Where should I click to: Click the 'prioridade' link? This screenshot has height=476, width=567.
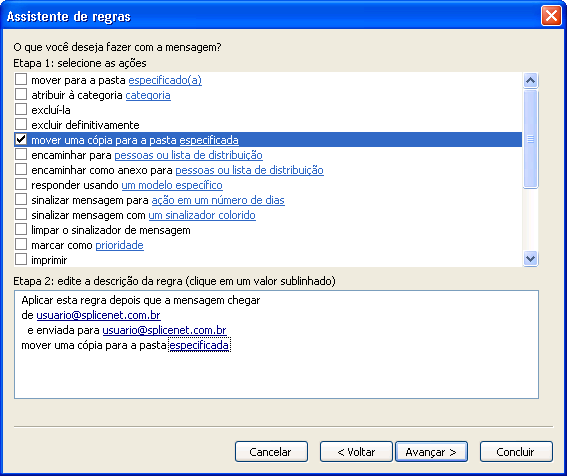[119, 245]
